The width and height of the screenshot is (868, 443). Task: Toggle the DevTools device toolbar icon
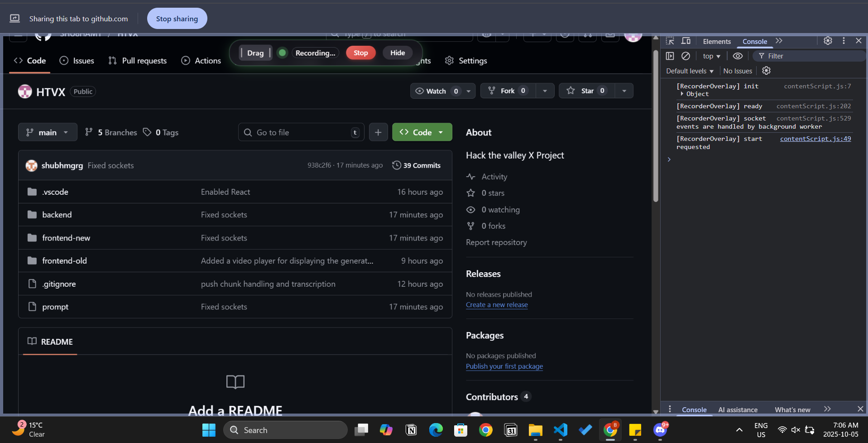tap(686, 41)
